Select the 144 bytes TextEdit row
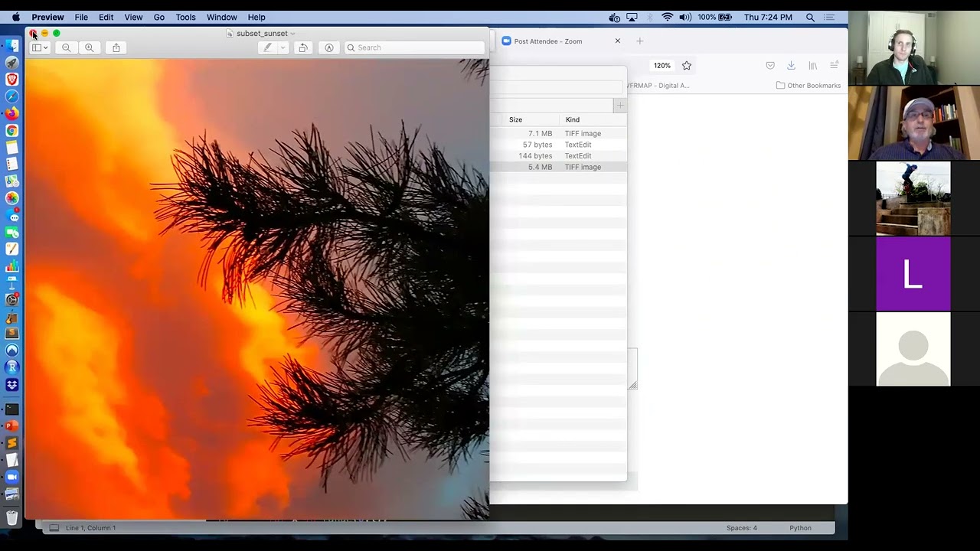Viewport: 980px width, 551px height. point(558,156)
